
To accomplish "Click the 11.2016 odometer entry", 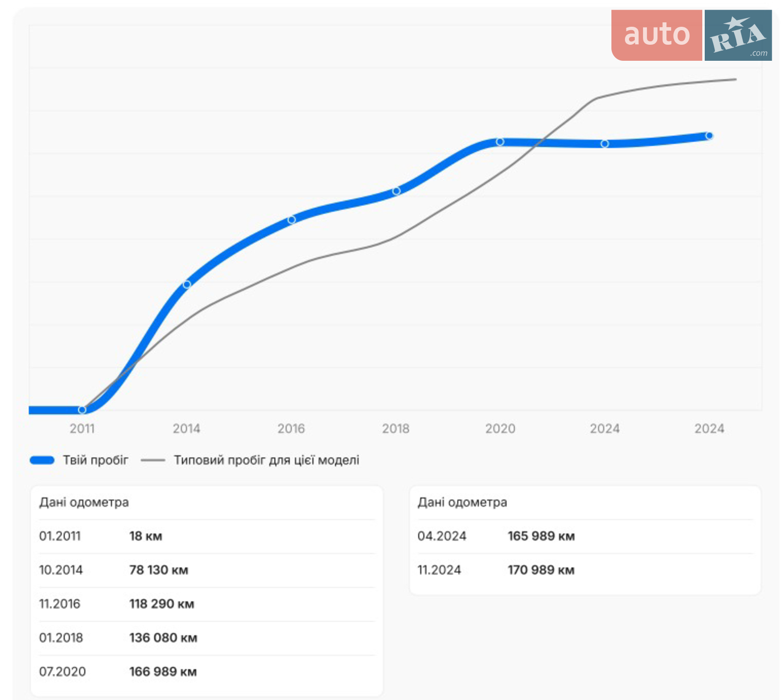I will (207, 604).
